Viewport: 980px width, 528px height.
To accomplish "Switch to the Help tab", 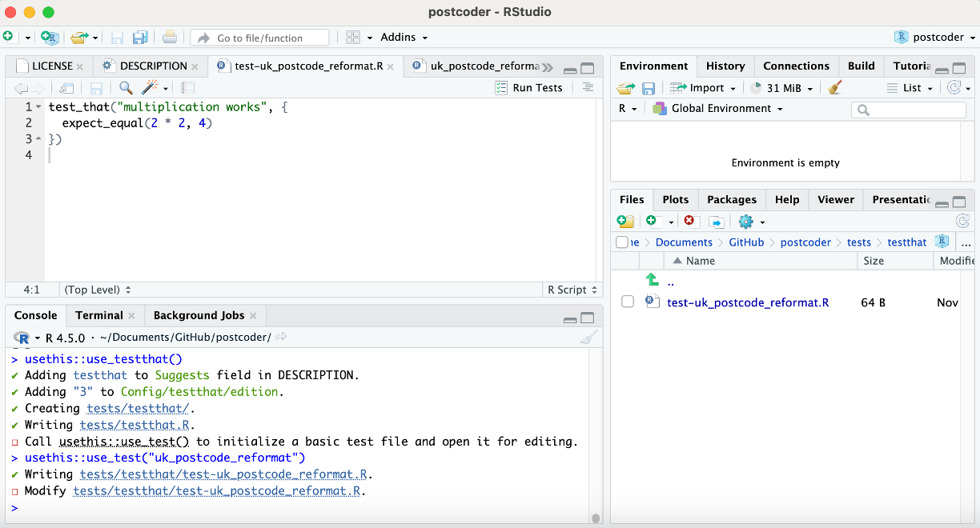I will click(x=787, y=200).
